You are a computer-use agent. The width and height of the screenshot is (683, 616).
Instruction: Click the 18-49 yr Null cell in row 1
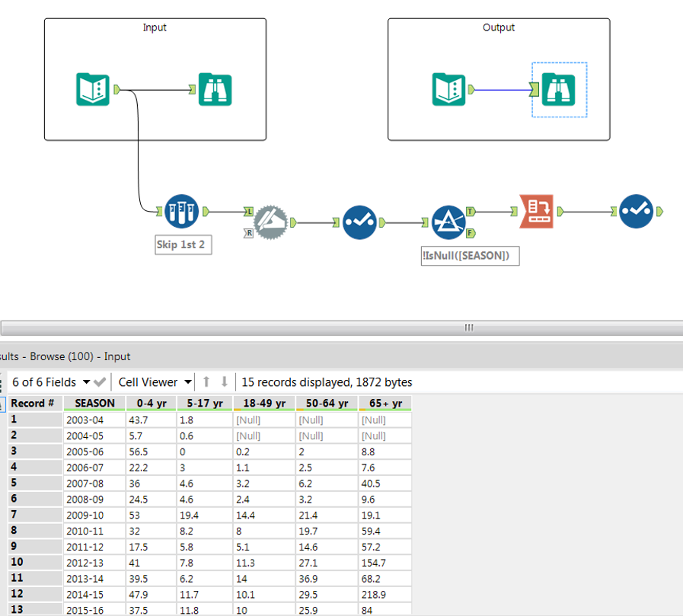[264, 420]
